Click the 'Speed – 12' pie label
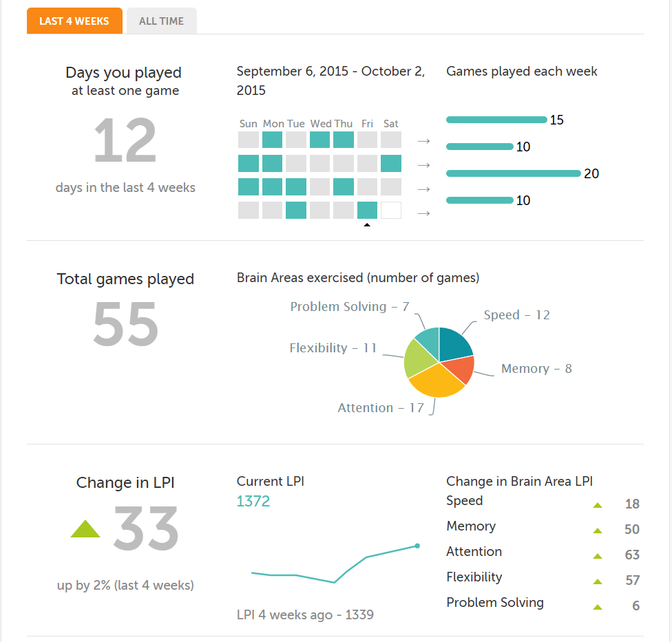The width and height of the screenshot is (672, 642). [517, 314]
